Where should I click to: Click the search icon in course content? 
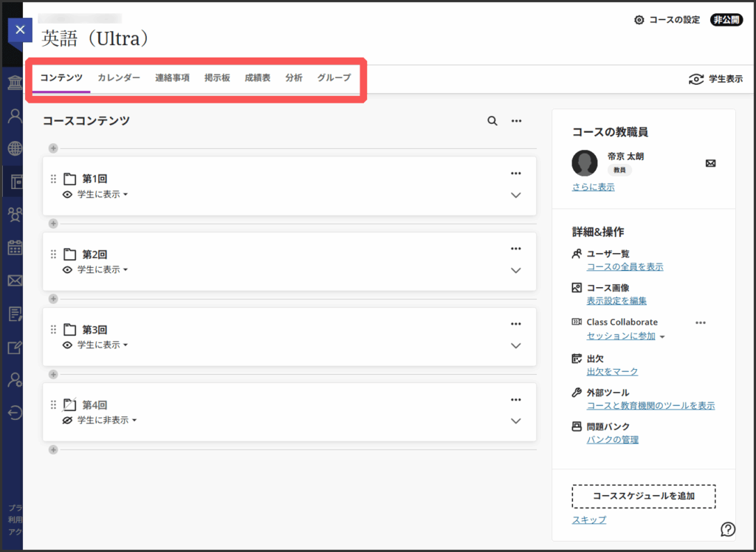coord(492,121)
